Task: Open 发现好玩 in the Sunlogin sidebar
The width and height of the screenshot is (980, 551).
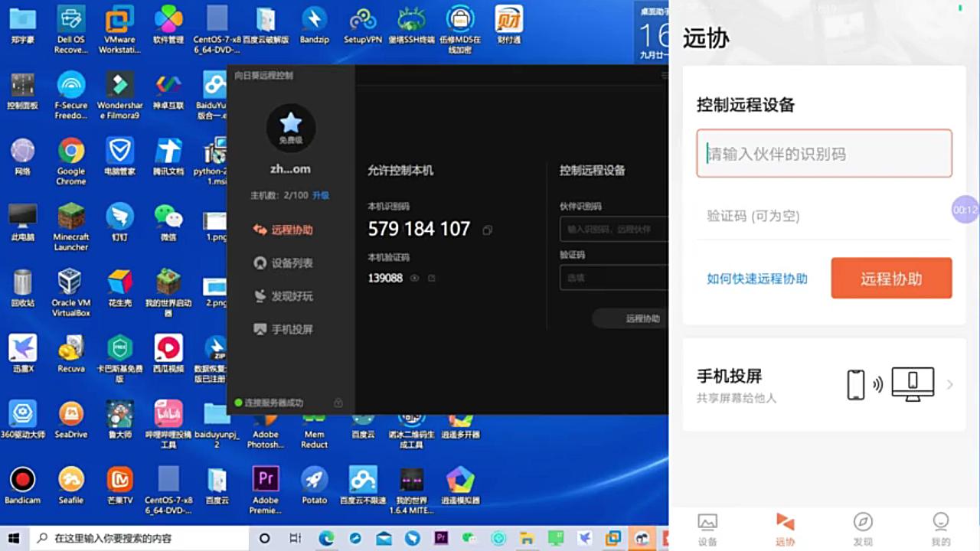Action: tap(283, 296)
